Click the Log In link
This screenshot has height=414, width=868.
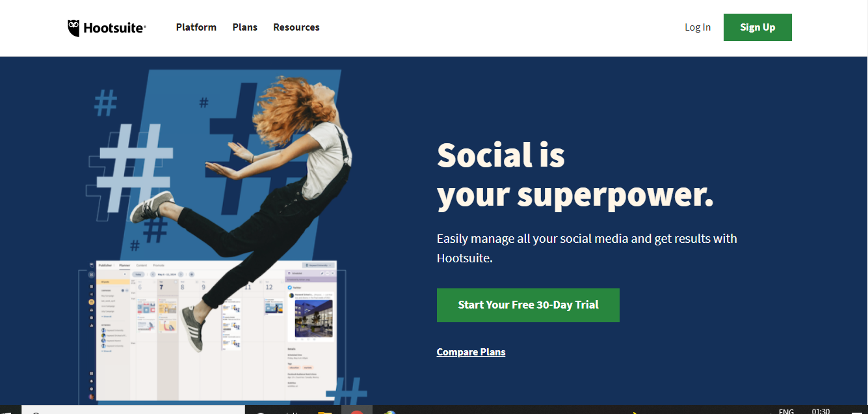pyautogui.click(x=698, y=27)
